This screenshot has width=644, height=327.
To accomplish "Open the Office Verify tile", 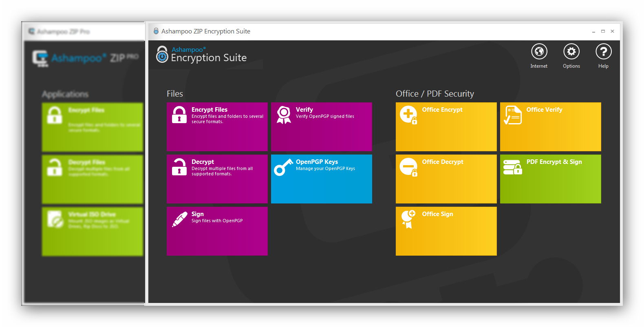I will (551, 127).
